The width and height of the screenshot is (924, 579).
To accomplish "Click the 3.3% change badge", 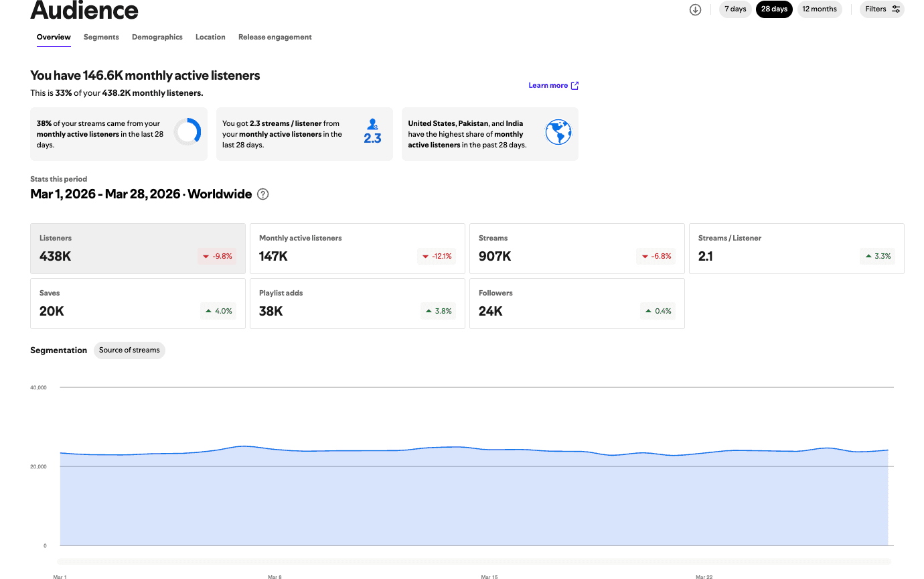I will click(x=878, y=256).
